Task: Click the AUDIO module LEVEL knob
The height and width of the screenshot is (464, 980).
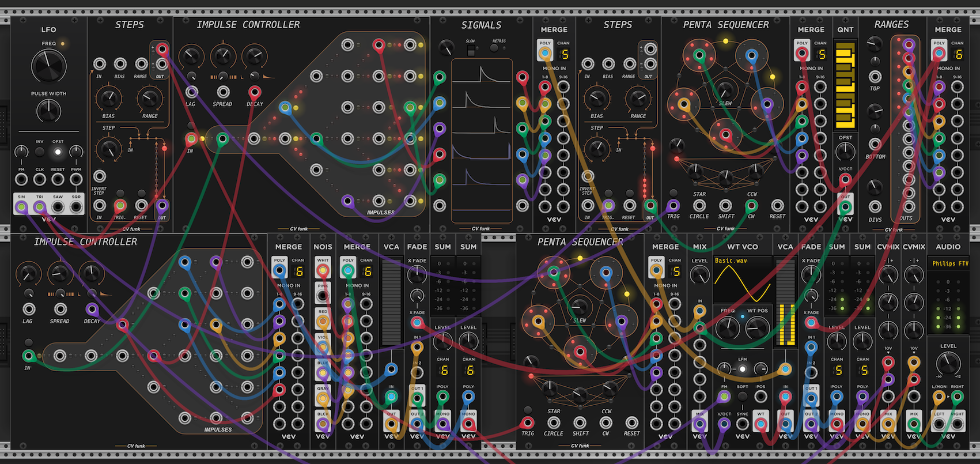Action: [948, 363]
